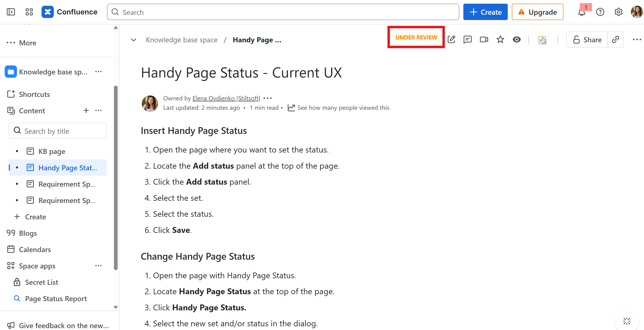Click the Search by title field
This screenshot has width=644, height=330.
58,131
